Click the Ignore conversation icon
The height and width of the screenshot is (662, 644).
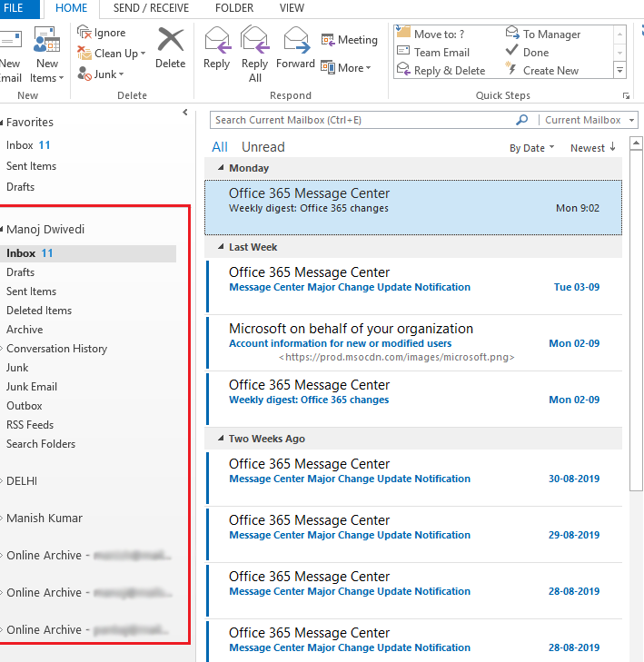(84, 32)
